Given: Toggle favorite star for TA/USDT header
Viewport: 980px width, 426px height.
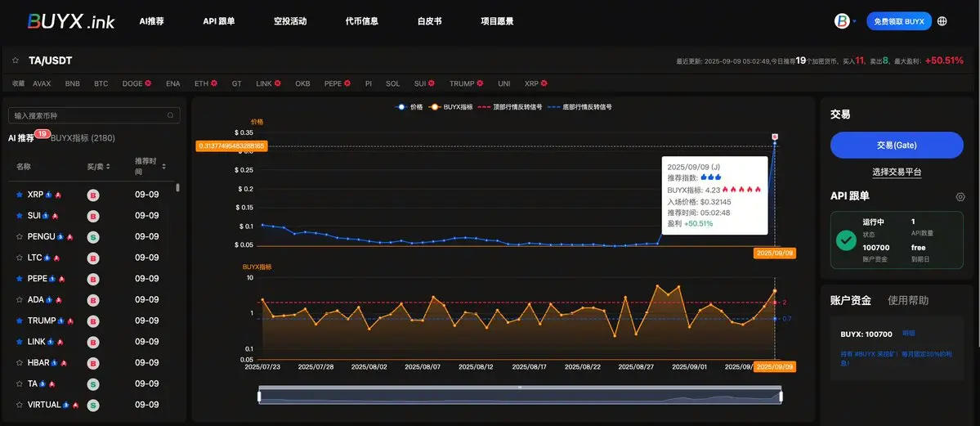Looking at the screenshot, I should (x=16, y=61).
